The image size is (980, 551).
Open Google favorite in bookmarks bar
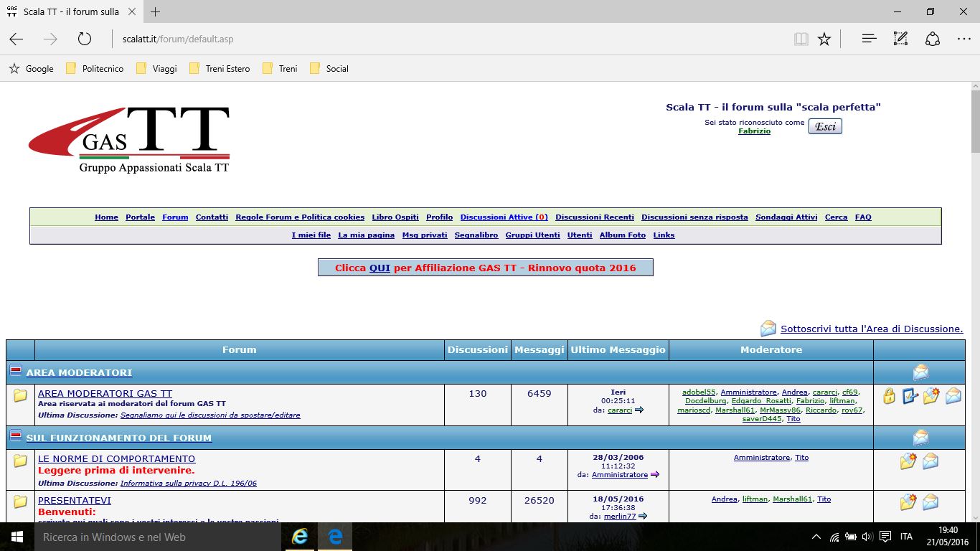click(31, 69)
